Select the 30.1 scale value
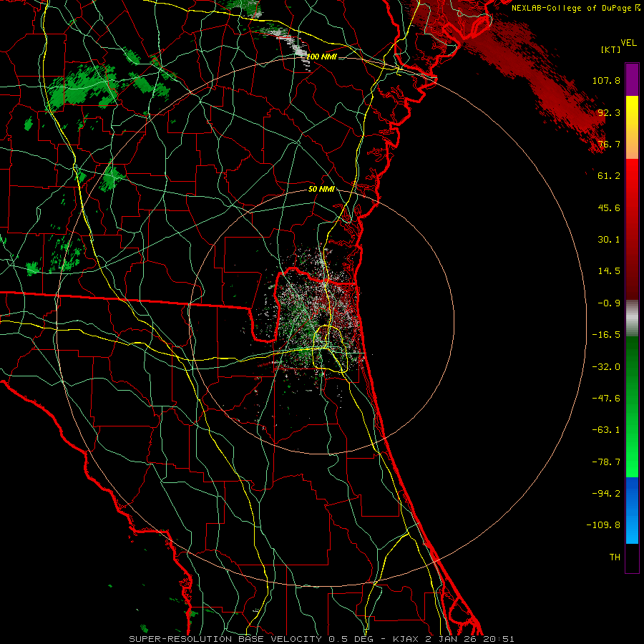Screen dimensions: 644x644 (609, 240)
